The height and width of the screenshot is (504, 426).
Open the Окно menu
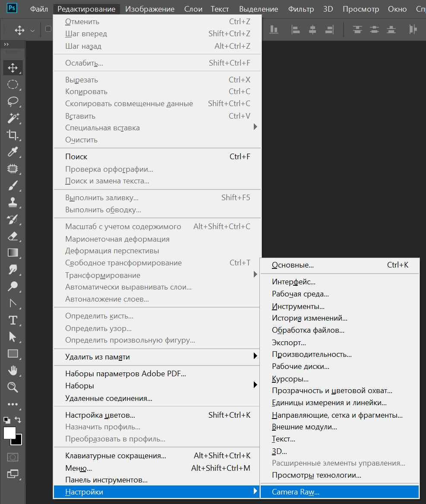[398, 9]
